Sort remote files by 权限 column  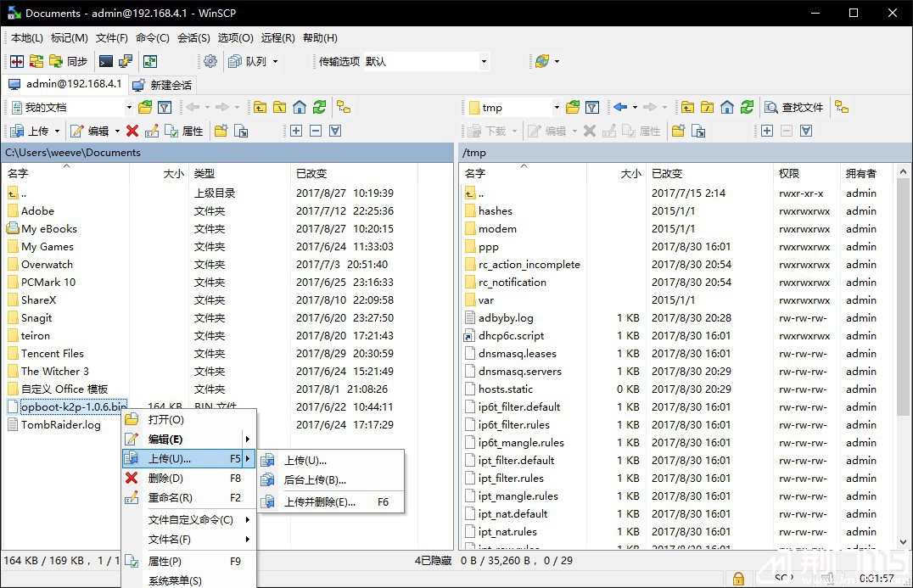tap(807, 173)
